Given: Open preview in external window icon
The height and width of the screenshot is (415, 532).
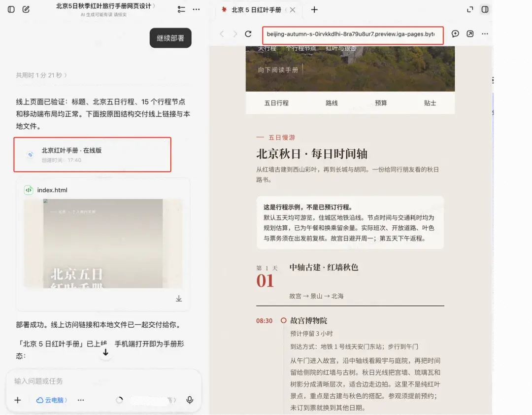Looking at the screenshot, I should coord(470,34).
